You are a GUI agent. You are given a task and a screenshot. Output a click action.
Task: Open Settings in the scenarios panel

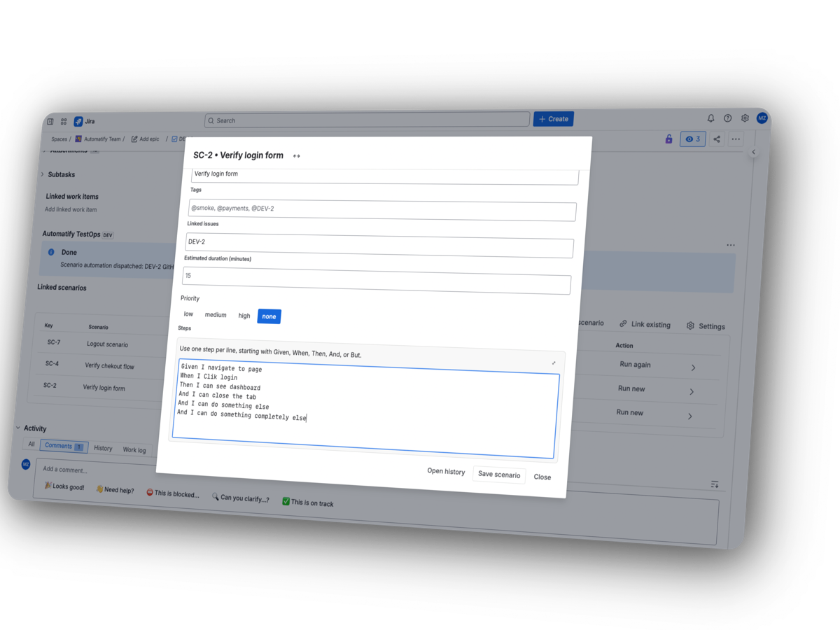coord(706,326)
